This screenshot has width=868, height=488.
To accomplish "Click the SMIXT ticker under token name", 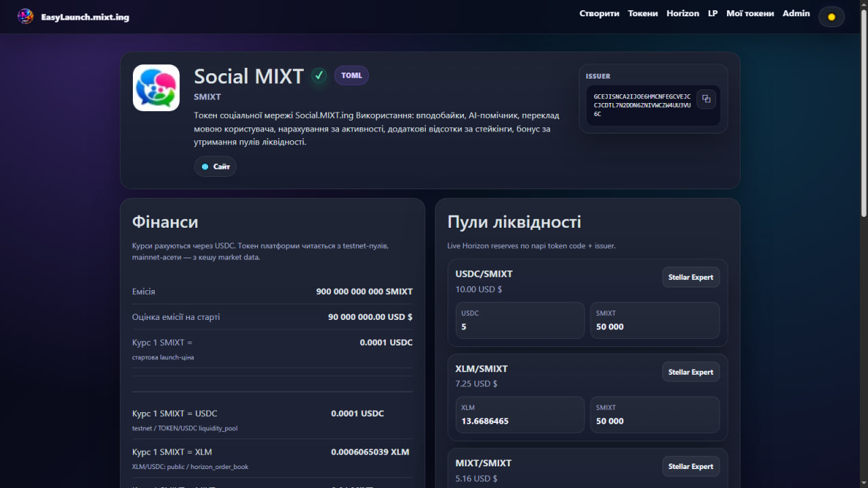I will (208, 97).
